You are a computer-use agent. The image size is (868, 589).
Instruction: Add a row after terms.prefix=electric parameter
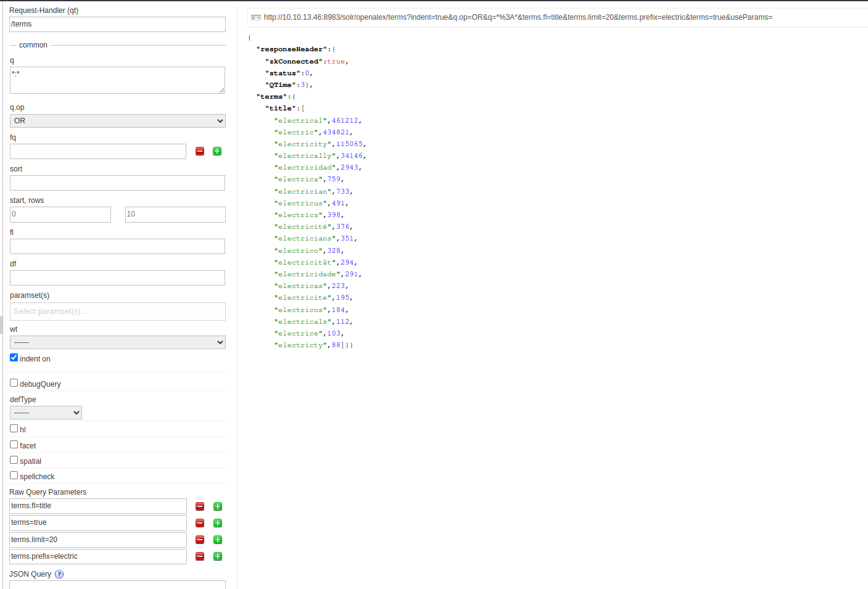(x=218, y=556)
